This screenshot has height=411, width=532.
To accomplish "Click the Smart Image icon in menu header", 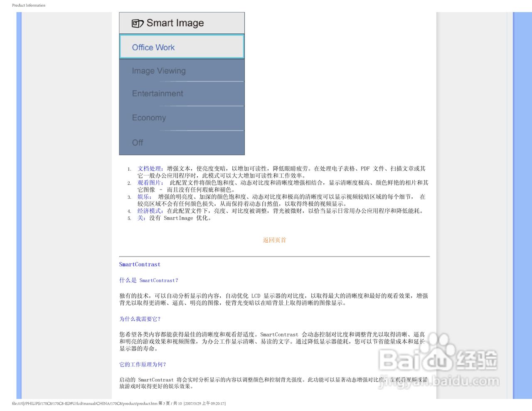I will pos(138,23).
